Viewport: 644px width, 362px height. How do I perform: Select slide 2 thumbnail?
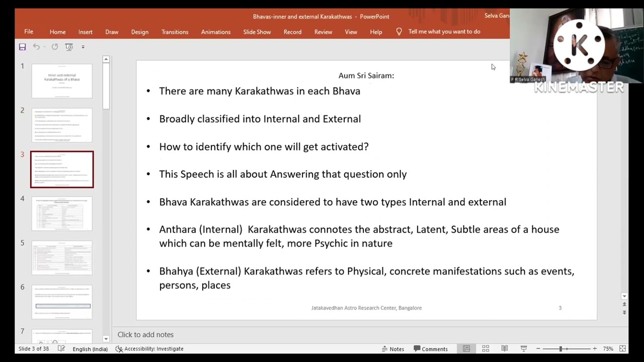tap(62, 125)
